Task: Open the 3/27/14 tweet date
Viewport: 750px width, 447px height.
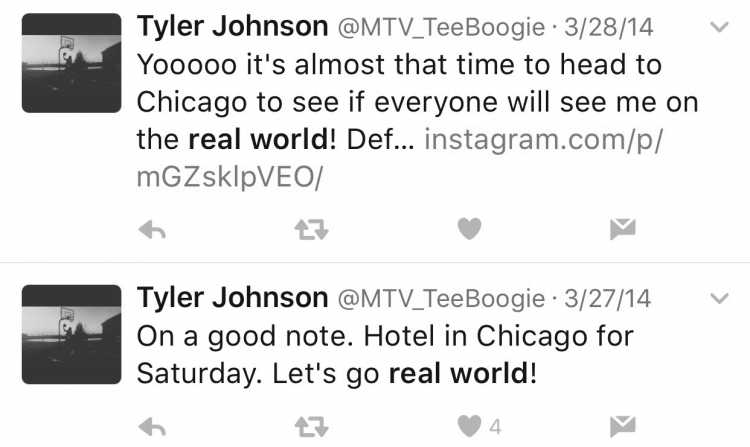Action: point(607,299)
